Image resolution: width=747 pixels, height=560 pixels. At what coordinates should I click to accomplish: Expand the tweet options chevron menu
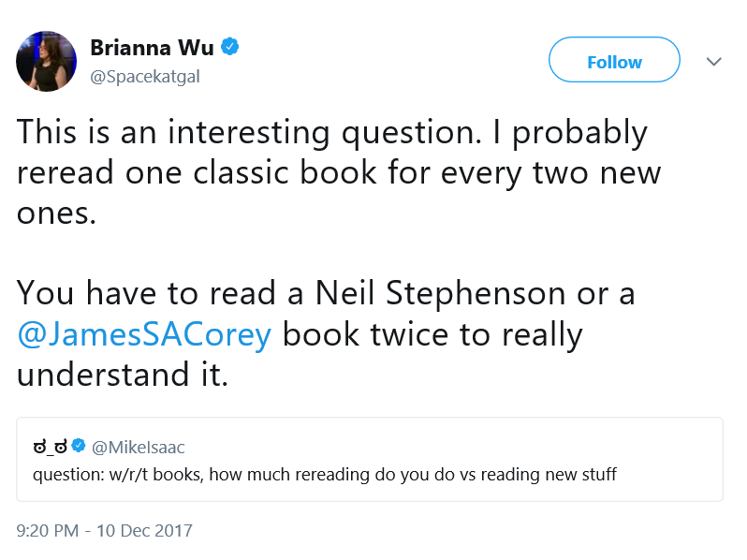click(x=713, y=62)
